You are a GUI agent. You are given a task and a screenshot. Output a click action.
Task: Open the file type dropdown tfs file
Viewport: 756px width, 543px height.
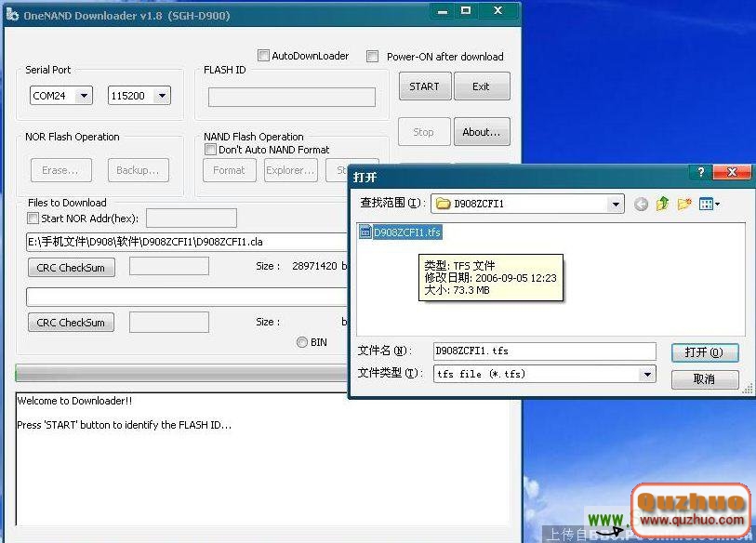647,374
